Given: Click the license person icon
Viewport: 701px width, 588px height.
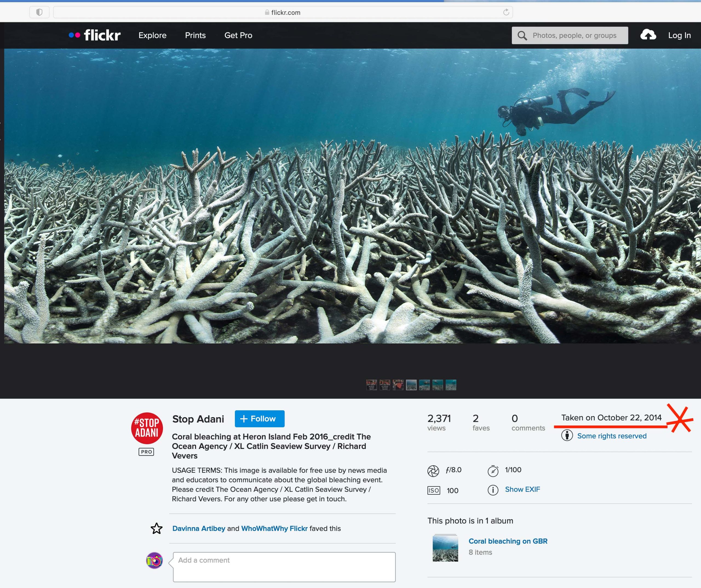Looking at the screenshot, I should [x=567, y=436].
